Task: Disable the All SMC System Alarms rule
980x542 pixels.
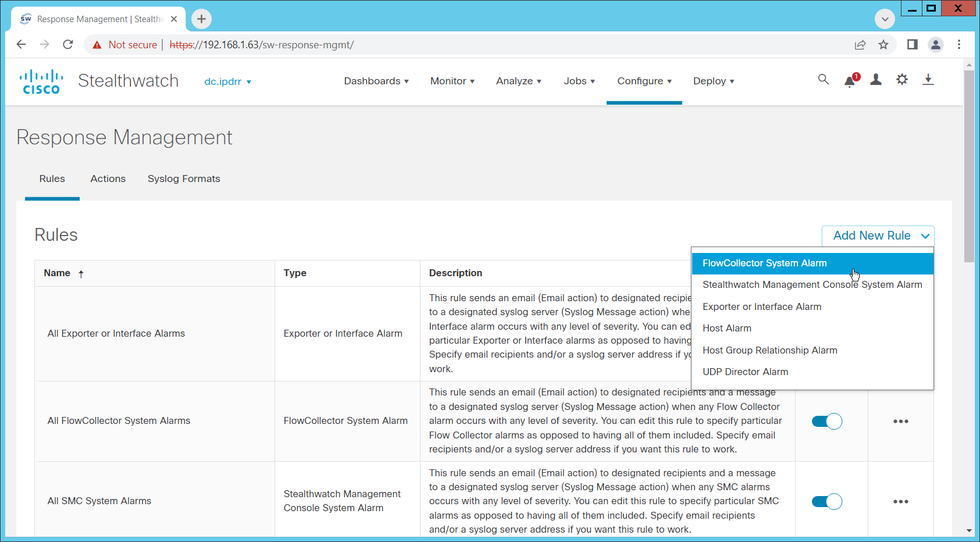Action: click(826, 501)
